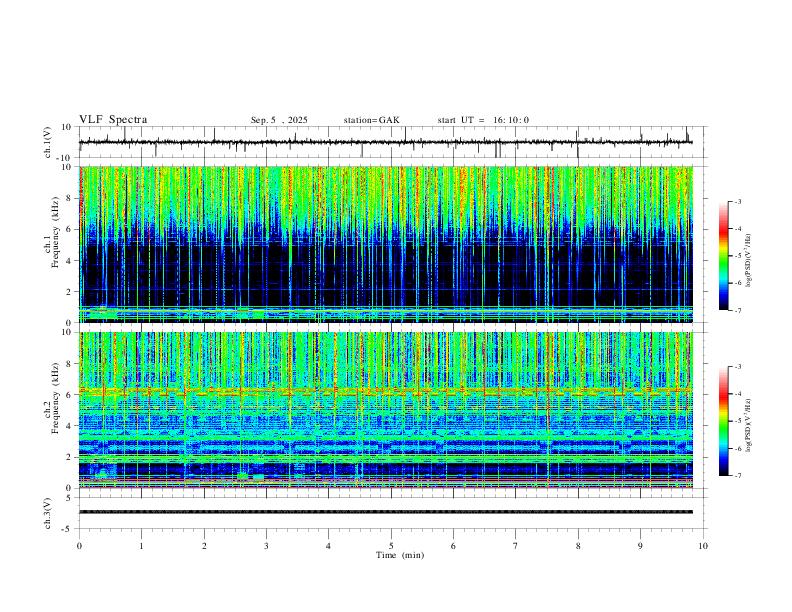Click the "station=GAK" header text
Screen dimensions: 792x612
(x=372, y=120)
